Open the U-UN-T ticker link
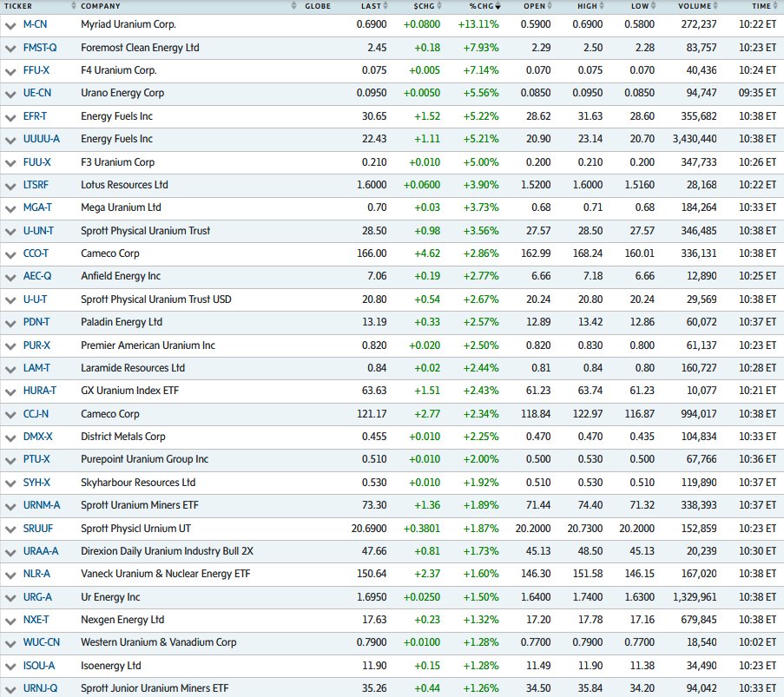 click(x=38, y=231)
